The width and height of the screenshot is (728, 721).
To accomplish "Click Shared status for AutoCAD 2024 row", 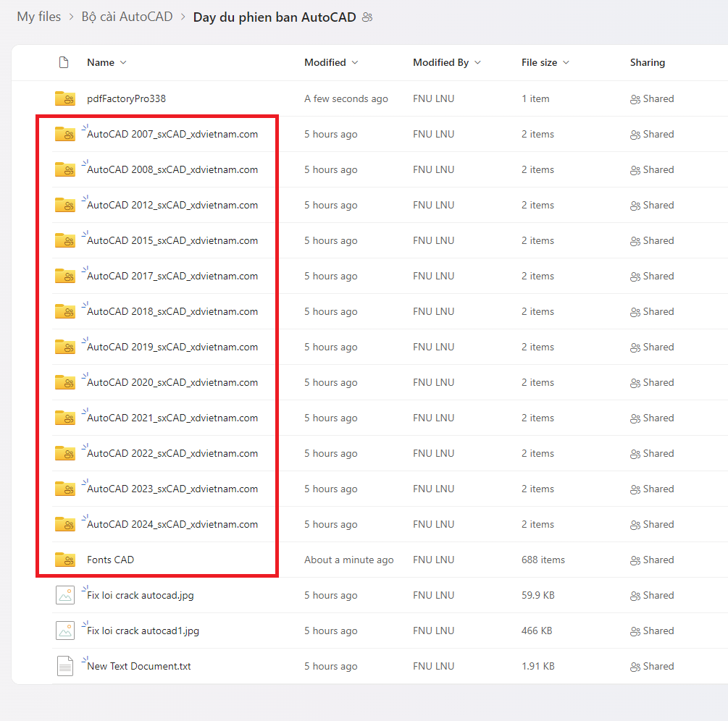I will coord(652,525).
